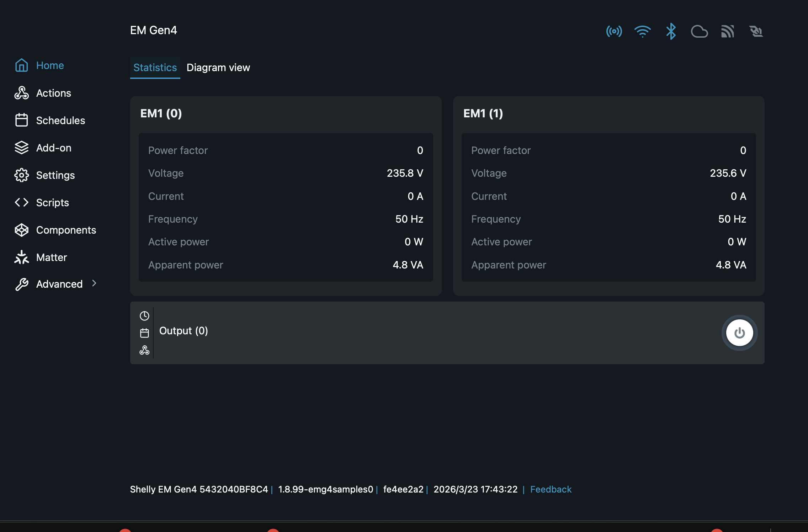The height and width of the screenshot is (532, 808).
Task: Open the Scripts menu item
Action: 53,203
